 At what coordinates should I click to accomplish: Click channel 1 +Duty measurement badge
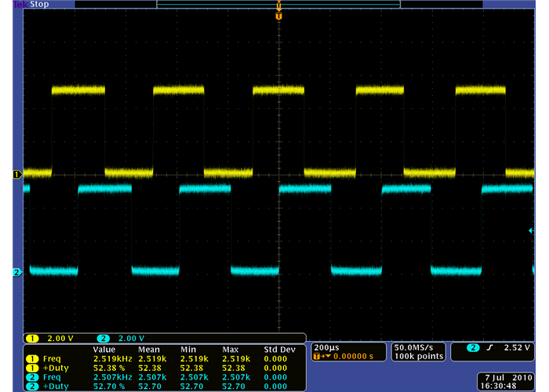point(32,368)
